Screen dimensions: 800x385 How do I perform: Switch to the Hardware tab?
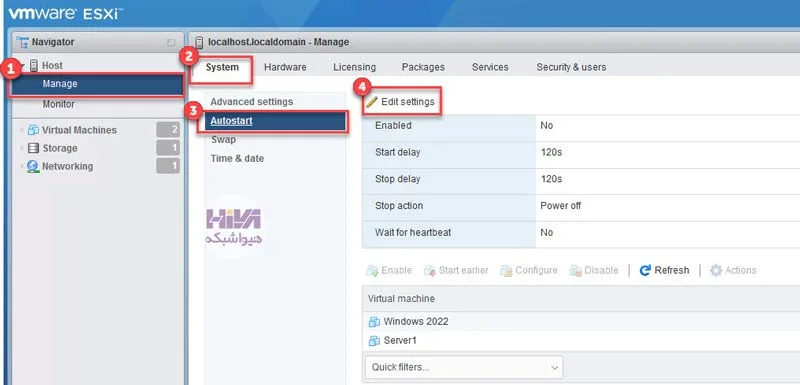point(285,67)
